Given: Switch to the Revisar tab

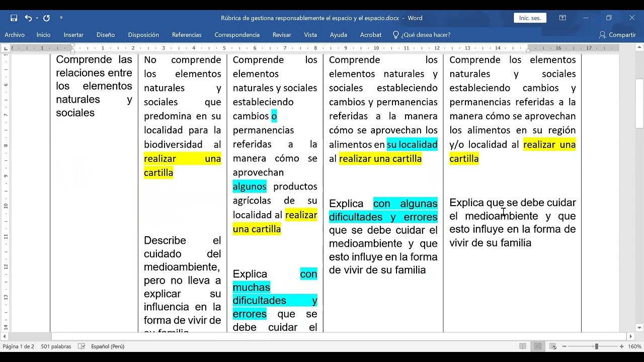Looking at the screenshot, I should [282, 35].
